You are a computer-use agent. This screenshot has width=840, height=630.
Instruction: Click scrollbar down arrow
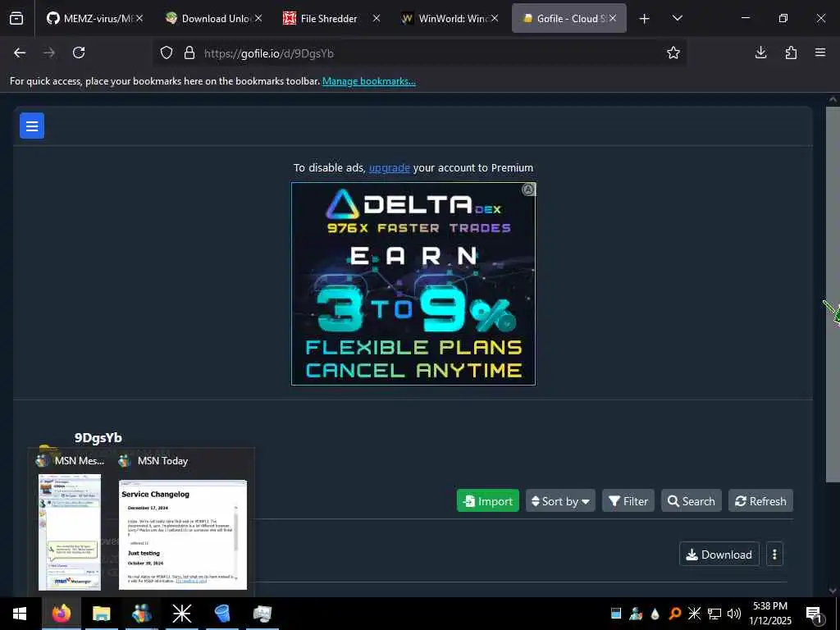tap(833, 591)
